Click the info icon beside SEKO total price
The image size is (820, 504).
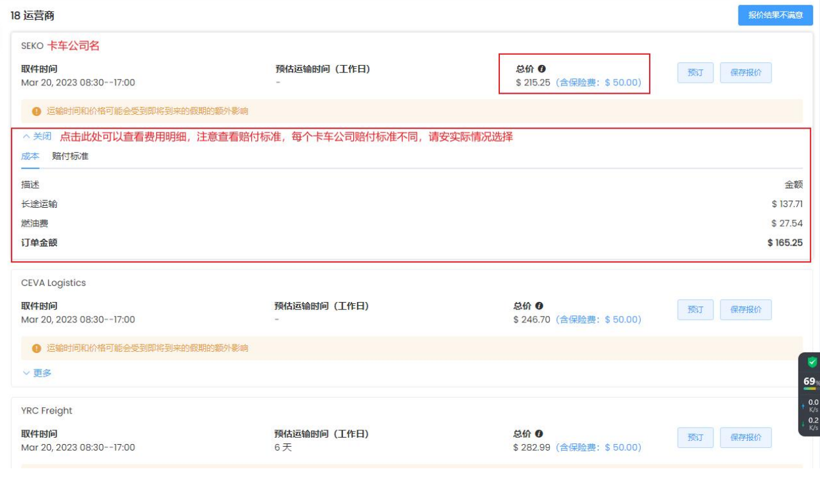coord(541,69)
